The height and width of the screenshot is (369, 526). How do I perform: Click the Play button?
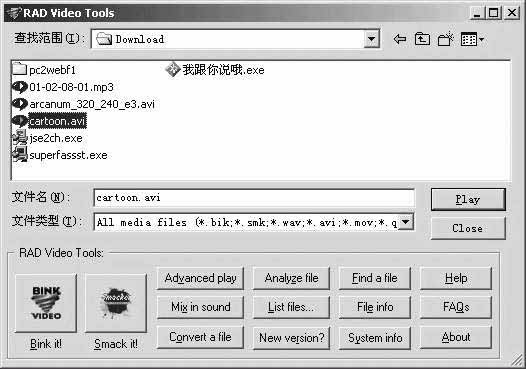tap(468, 199)
